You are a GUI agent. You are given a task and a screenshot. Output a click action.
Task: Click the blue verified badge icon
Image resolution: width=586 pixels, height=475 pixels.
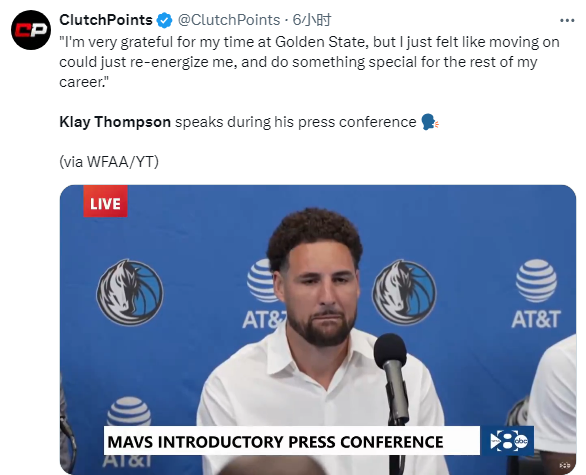164,20
